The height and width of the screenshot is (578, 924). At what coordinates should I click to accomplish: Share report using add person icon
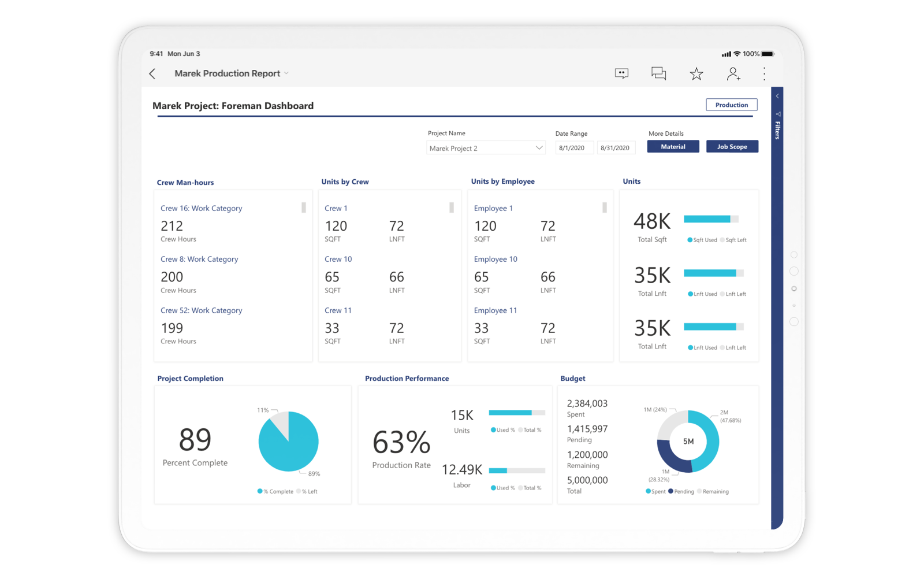pos(733,73)
